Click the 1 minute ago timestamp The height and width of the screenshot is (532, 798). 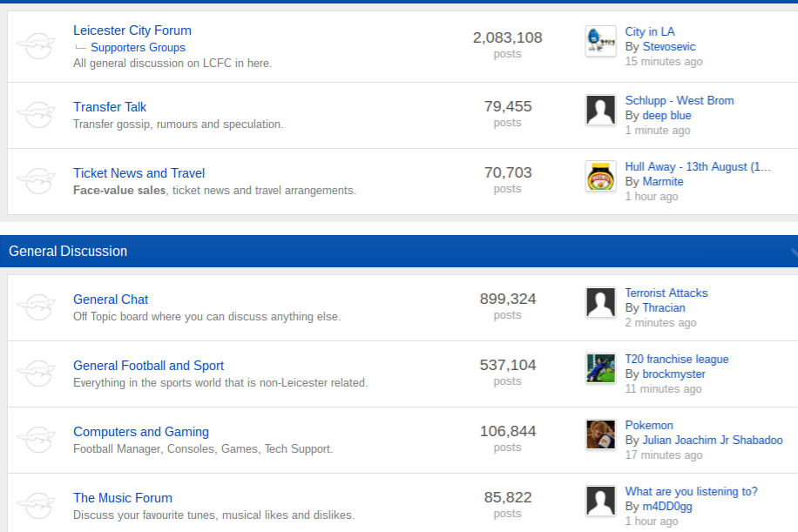coord(658,130)
